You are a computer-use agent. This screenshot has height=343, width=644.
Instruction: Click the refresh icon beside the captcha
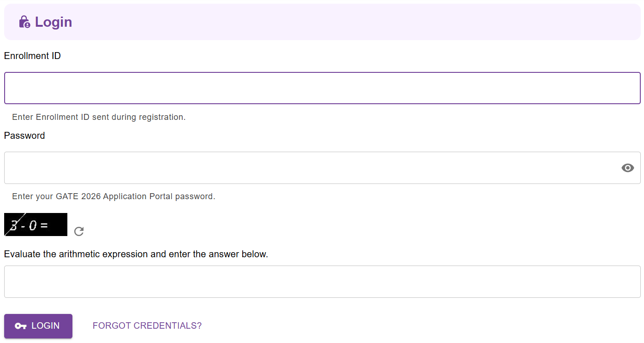coord(78,231)
